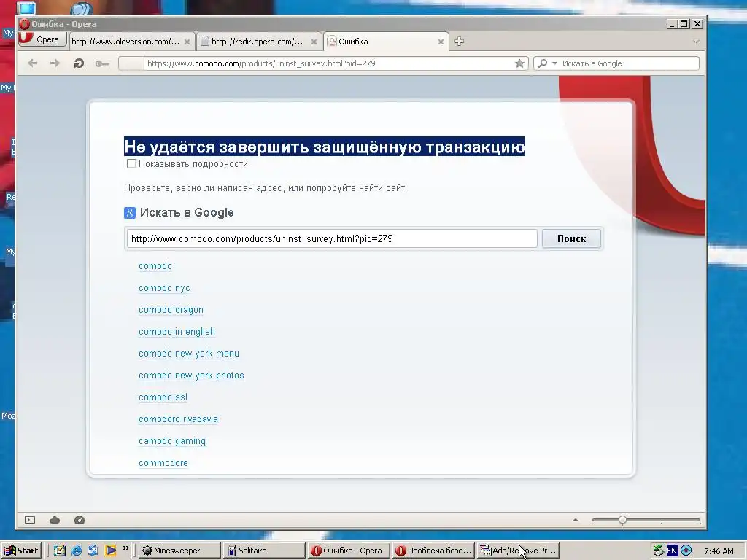Bookmark page with the star icon

click(519, 63)
